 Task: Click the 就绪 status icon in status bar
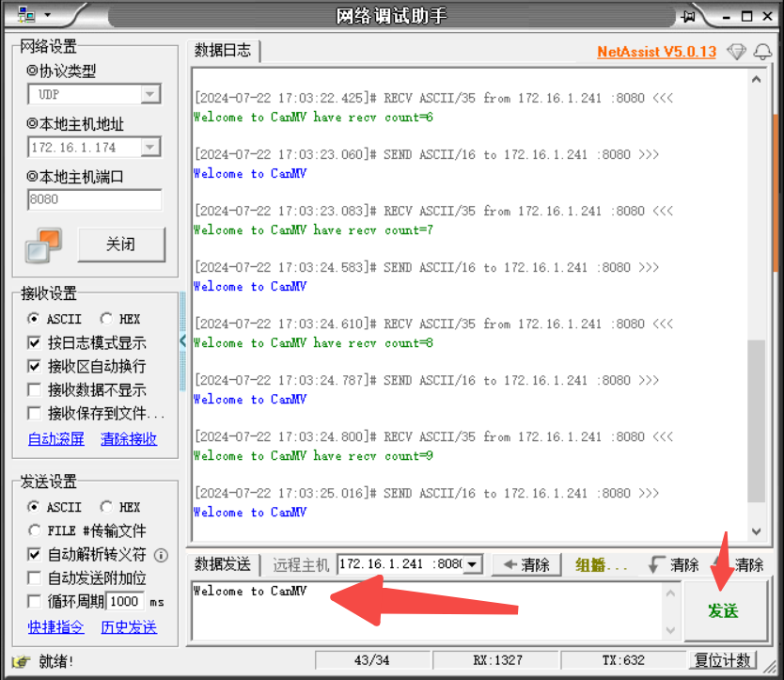click(x=21, y=661)
